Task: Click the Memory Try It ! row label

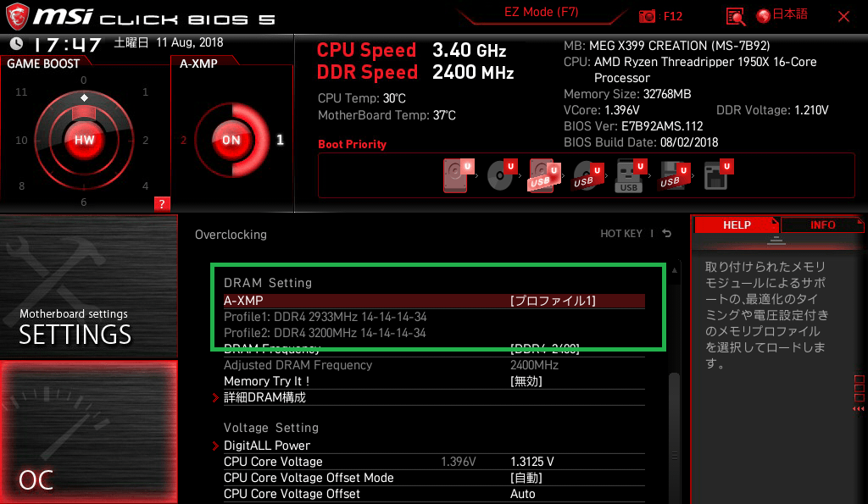Action: (266, 381)
